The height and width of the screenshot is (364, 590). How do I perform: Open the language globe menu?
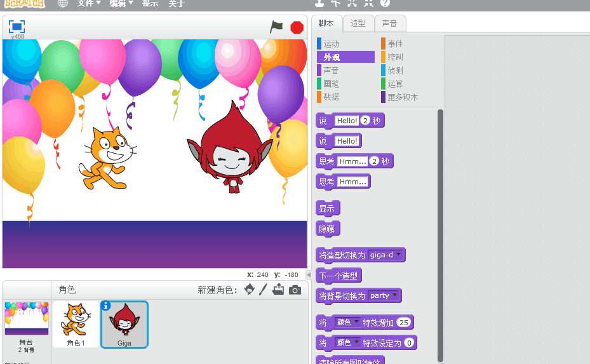point(63,3)
